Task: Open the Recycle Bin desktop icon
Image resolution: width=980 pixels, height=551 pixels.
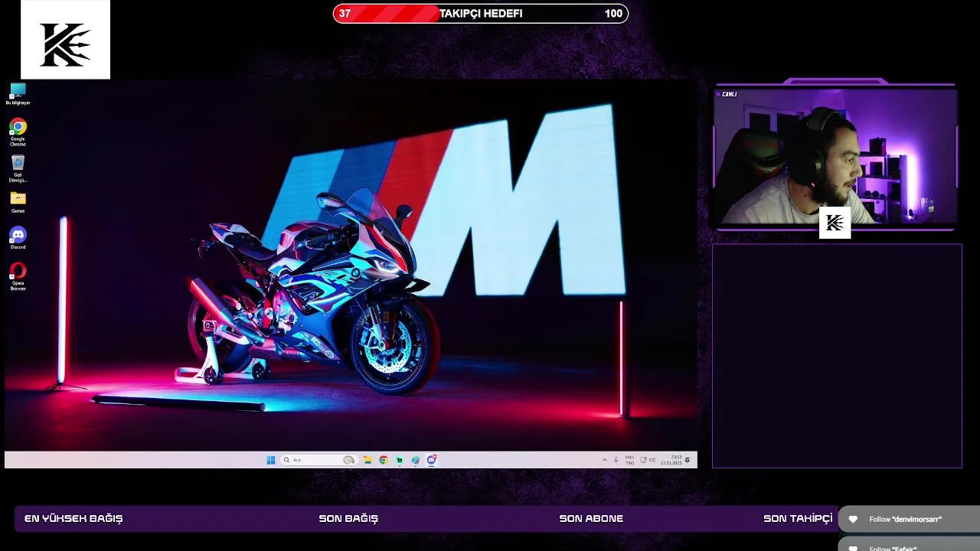Action: pyautogui.click(x=18, y=168)
